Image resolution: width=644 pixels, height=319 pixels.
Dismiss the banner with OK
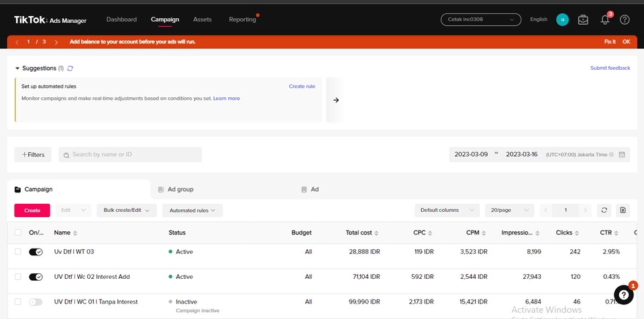click(626, 42)
